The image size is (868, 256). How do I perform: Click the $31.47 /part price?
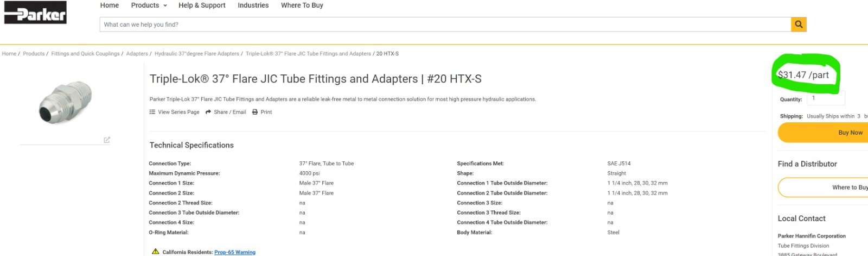point(803,75)
